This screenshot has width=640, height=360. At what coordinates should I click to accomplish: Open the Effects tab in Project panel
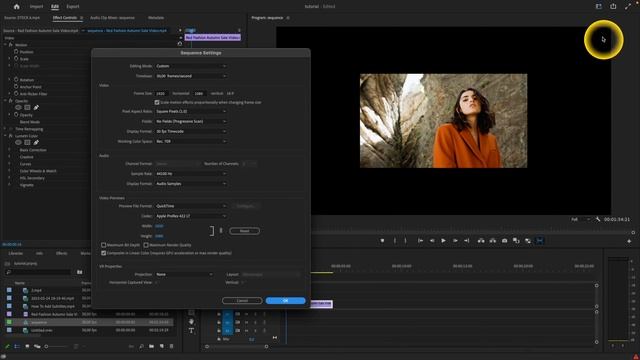62,253
